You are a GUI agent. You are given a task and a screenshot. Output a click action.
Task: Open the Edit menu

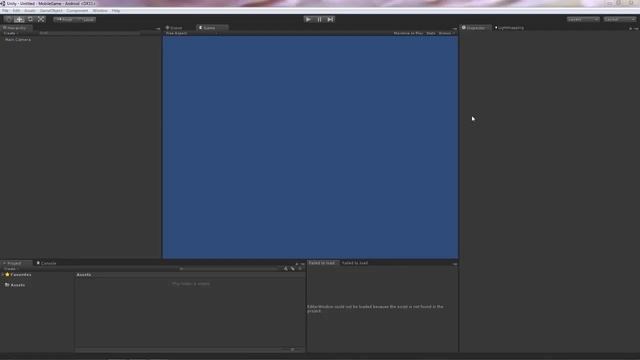16,11
